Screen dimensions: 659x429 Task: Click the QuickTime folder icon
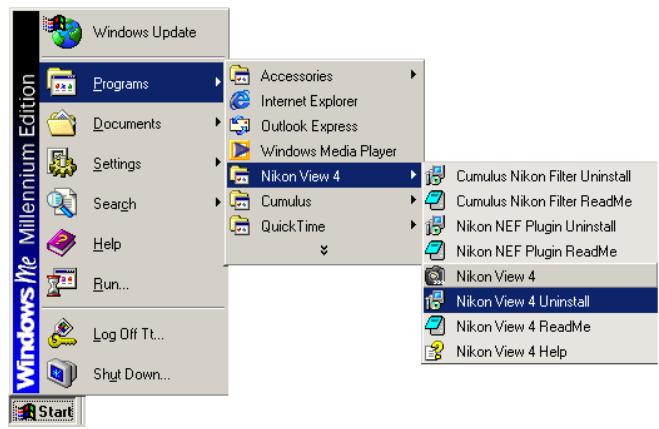(x=240, y=226)
